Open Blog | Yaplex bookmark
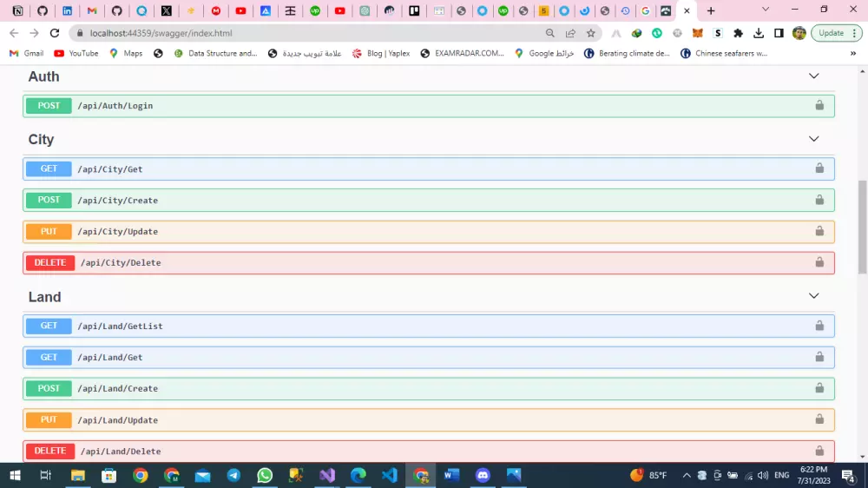 point(381,53)
